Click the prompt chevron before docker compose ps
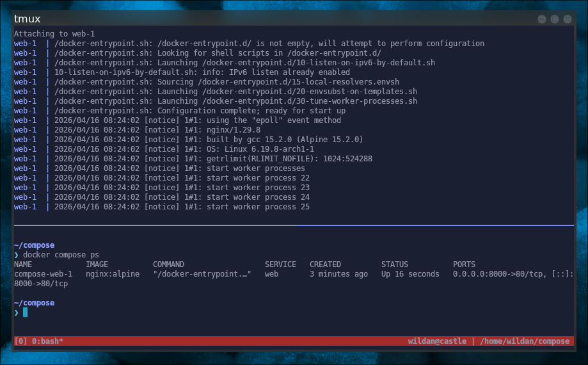This screenshot has width=588, height=365. pos(17,255)
